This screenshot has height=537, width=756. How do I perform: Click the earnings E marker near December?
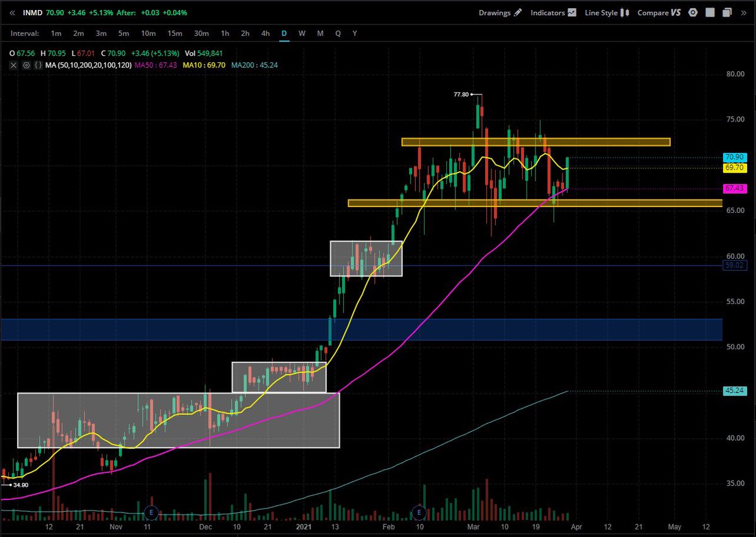(150, 512)
